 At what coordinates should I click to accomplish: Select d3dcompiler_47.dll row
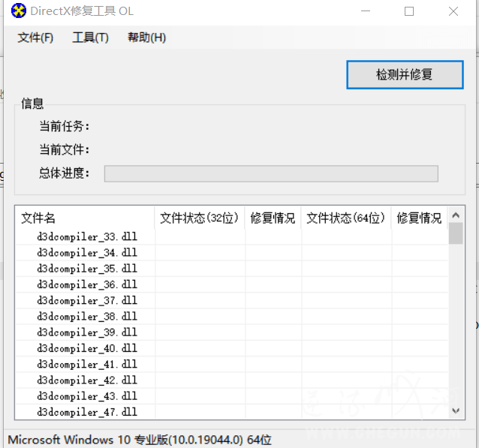point(232,412)
